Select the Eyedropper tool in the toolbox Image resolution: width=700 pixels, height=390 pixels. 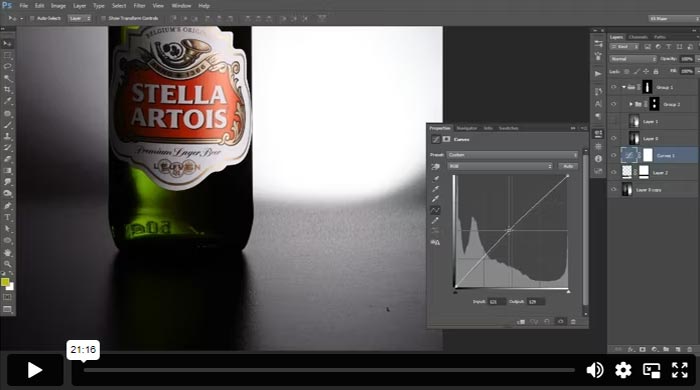click(7, 101)
